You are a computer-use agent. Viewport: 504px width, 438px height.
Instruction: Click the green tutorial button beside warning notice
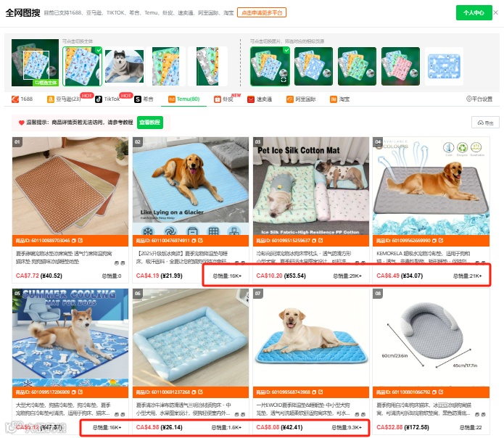tap(150, 123)
